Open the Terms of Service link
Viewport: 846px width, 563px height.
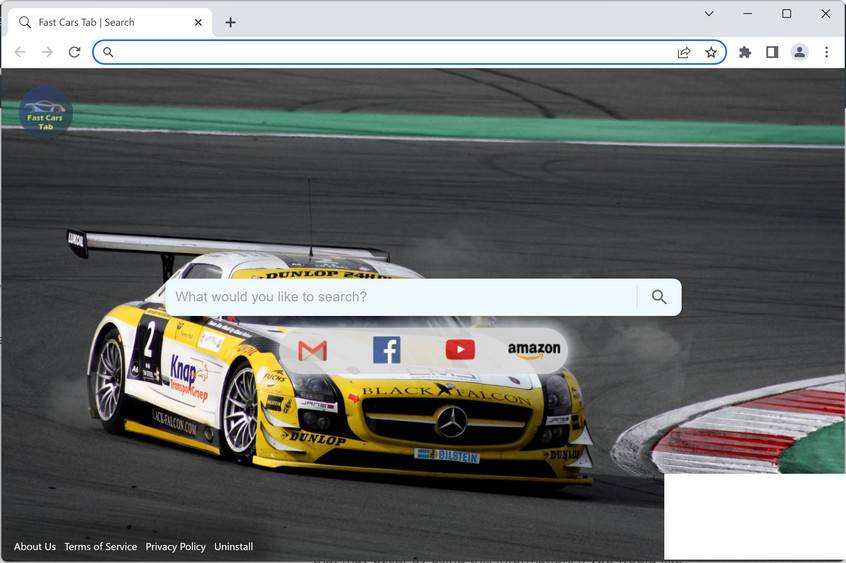(x=101, y=547)
